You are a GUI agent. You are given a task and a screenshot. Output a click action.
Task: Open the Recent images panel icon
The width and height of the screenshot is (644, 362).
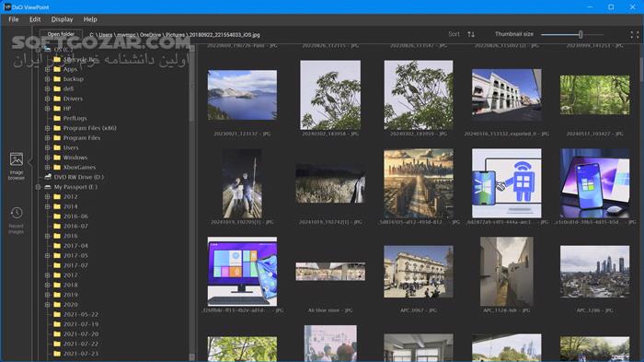pyautogui.click(x=17, y=213)
